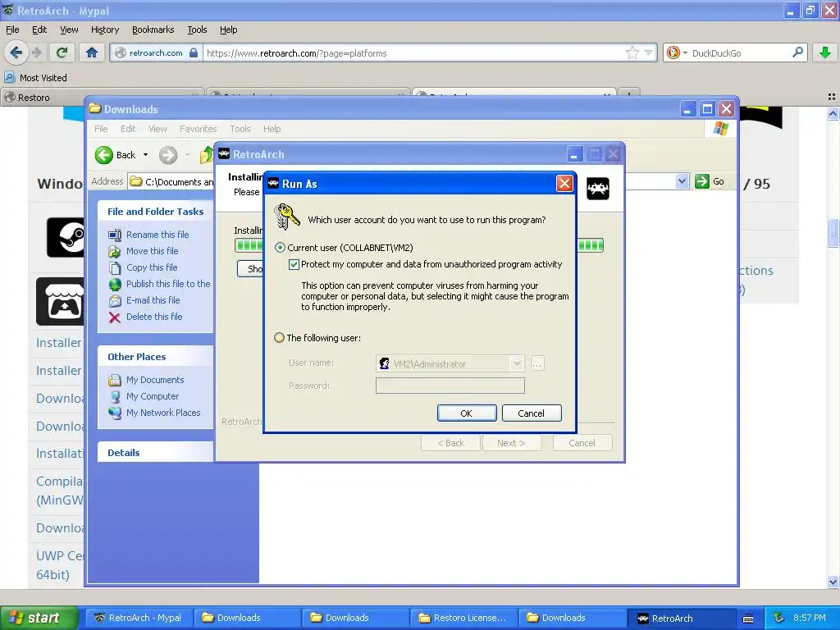Viewport: 840px width, 630px height.
Task: Click the green Go arrow button
Action: pos(702,181)
